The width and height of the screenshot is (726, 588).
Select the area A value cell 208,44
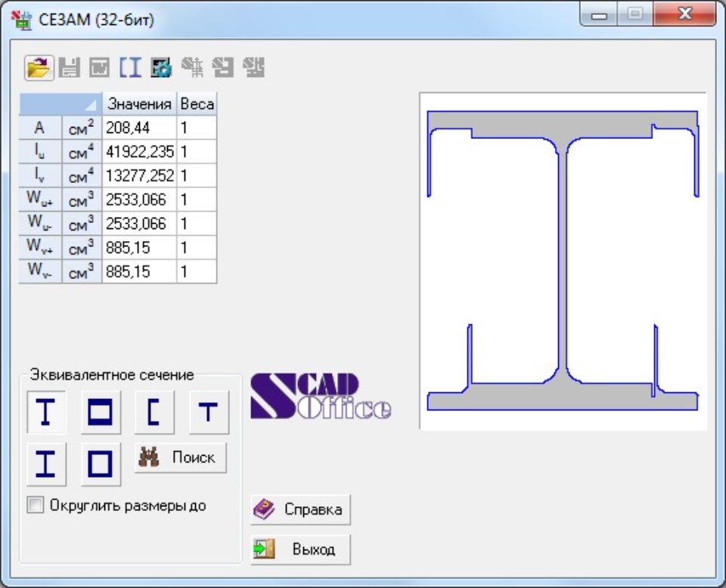(x=139, y=128)
